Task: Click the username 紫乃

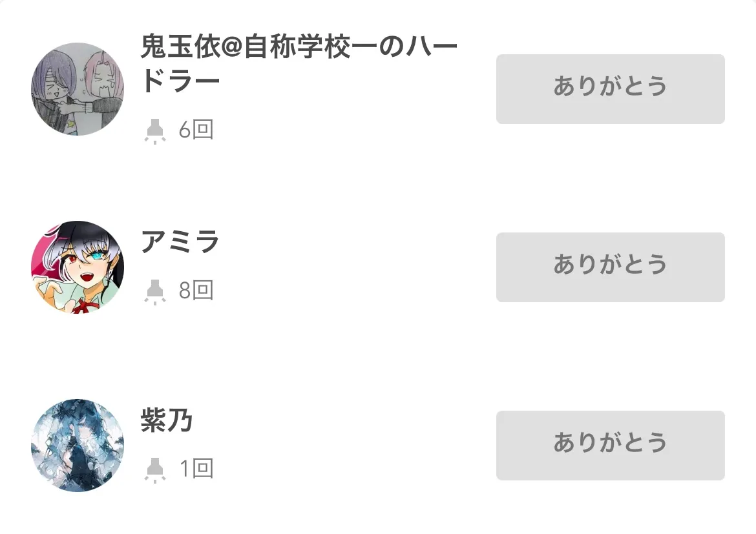Action: [167, 421]
